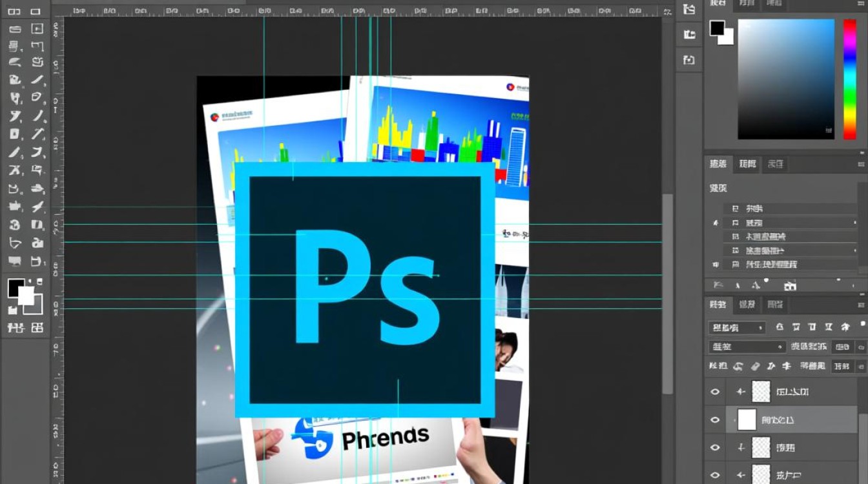Click the rainbow hue slider bar
This screenshot has height=484, width=868.
pos(849,77)
